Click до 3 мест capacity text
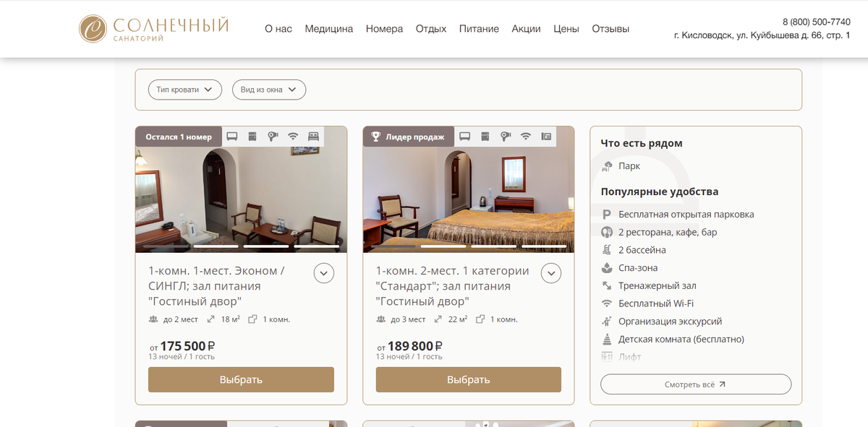Screen dimensions: 868x427 pos(408,319)
